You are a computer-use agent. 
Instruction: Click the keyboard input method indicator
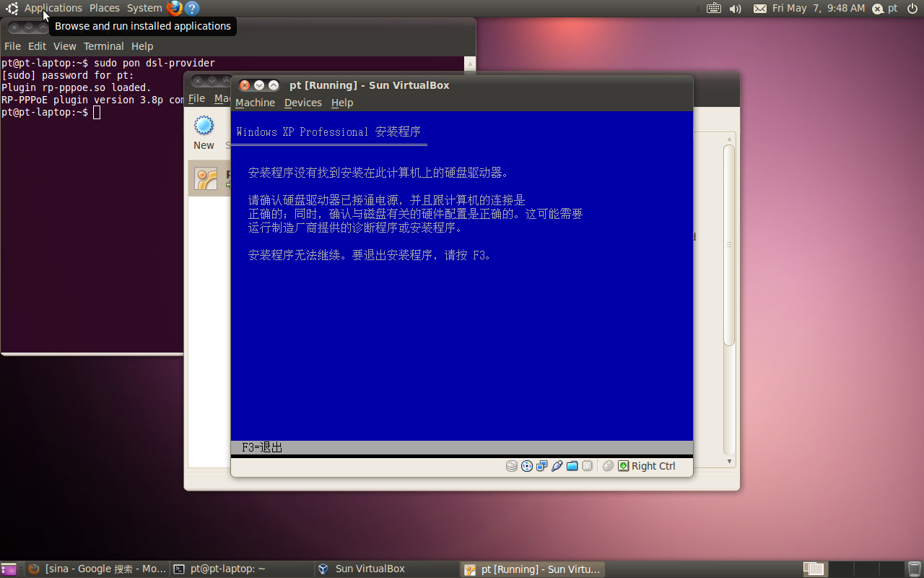point(713,8)
